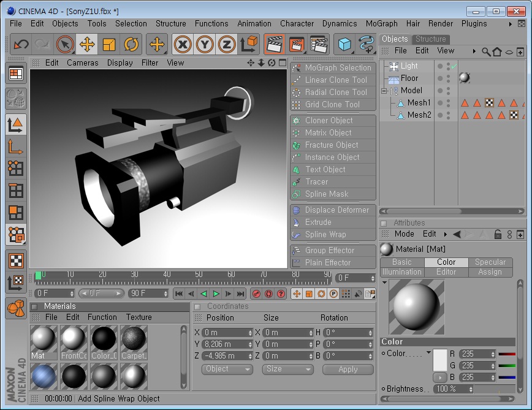Render the active view clapperboard

click(275, 44)
